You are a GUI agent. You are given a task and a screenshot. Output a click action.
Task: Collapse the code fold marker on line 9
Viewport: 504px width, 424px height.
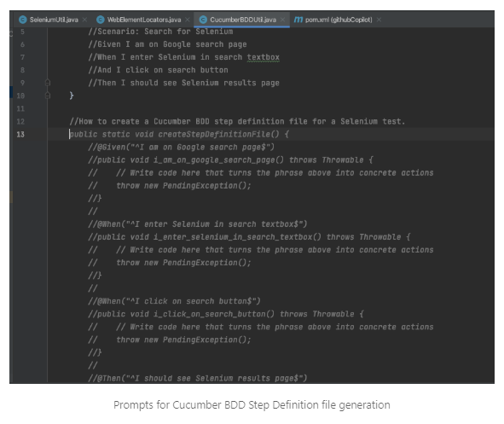tap(48, 83)
